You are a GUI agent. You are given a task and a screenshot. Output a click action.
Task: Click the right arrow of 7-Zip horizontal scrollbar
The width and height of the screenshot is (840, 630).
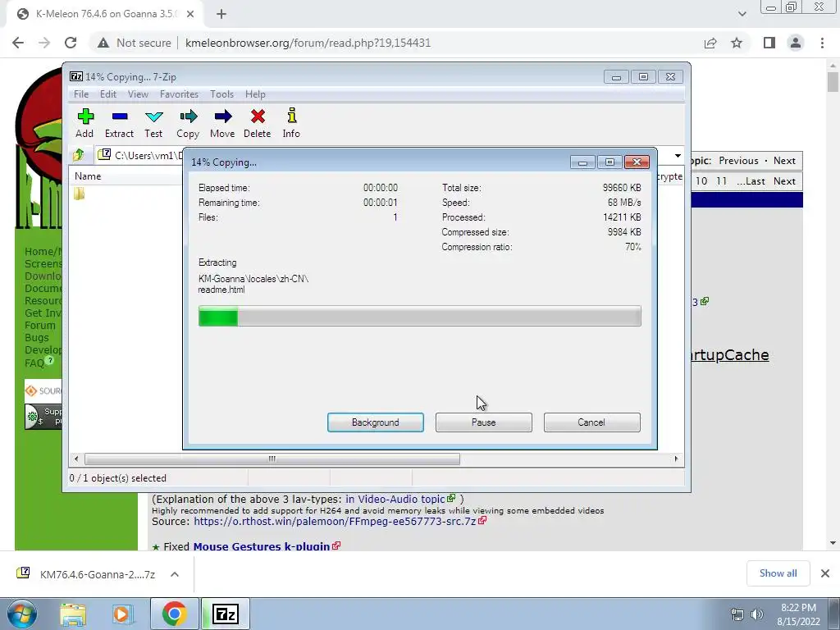676,459
